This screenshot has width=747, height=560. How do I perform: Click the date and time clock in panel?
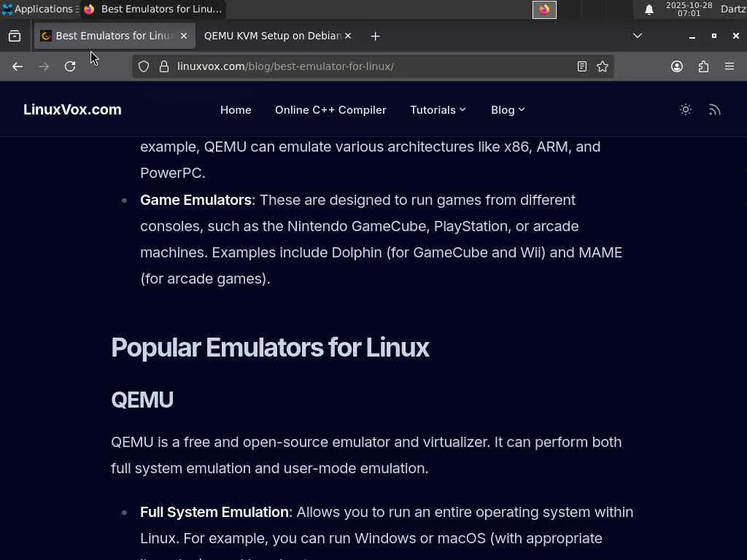pos(689,9)
